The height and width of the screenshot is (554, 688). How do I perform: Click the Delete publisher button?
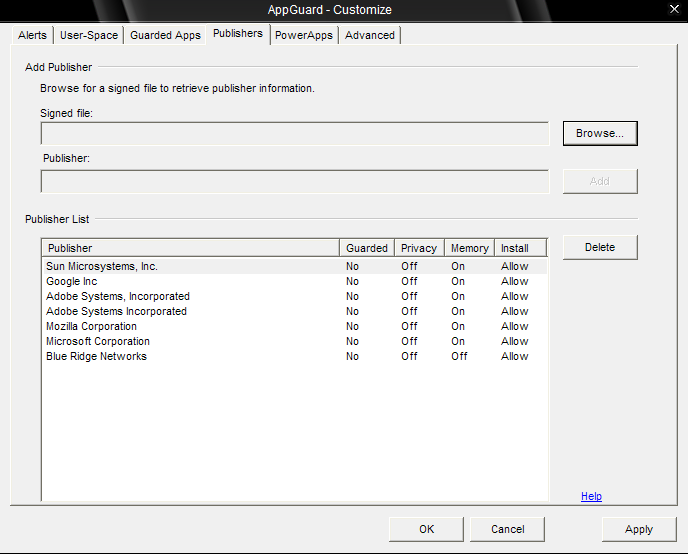pos(600,247)
